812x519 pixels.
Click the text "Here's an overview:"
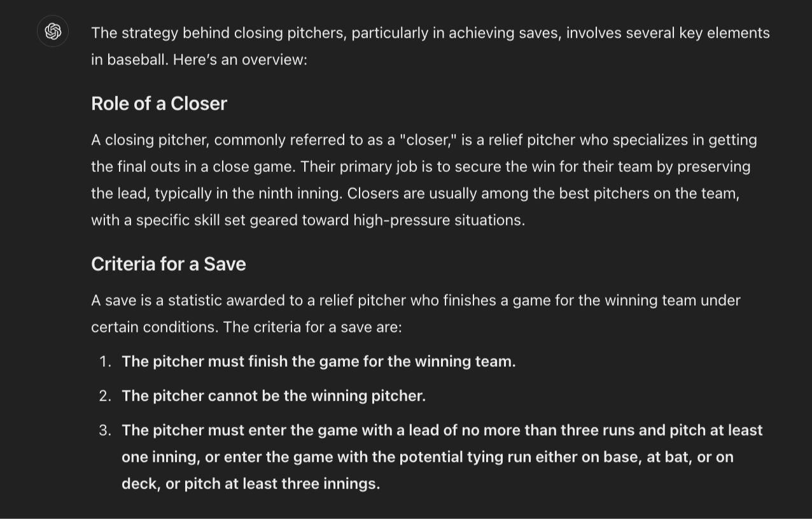click(x=240, y=60)
